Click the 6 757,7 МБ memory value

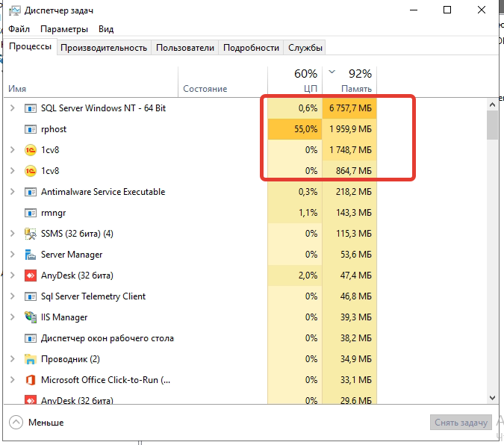pyautogui.click(x=350, y=108)
